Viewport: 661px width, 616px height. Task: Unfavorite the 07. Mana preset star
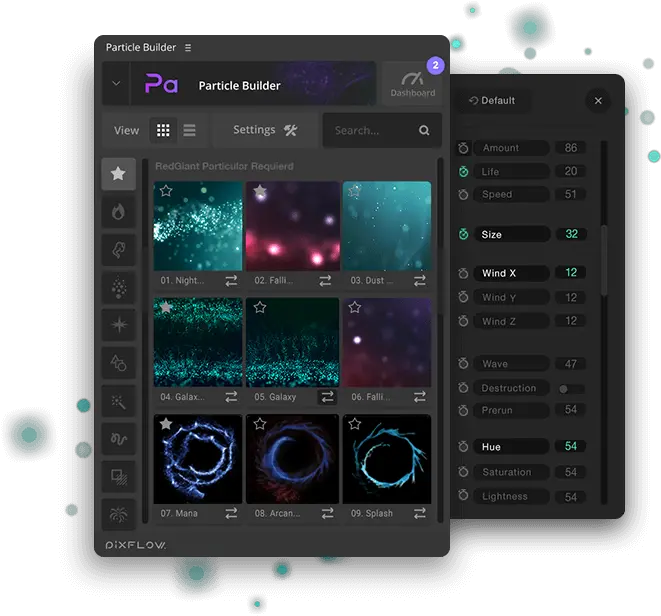[166, 423]
